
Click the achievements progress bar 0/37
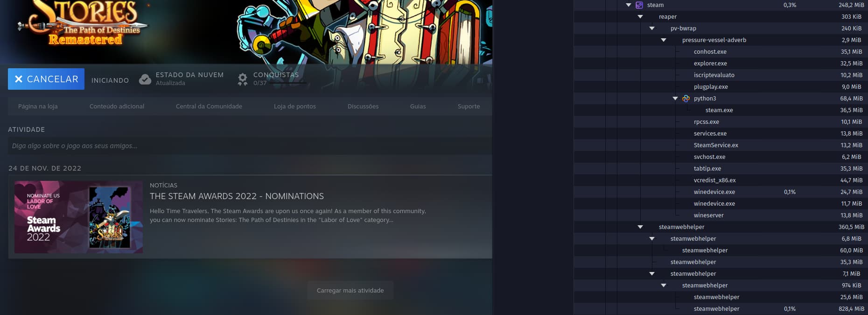[x=287, y=83]
